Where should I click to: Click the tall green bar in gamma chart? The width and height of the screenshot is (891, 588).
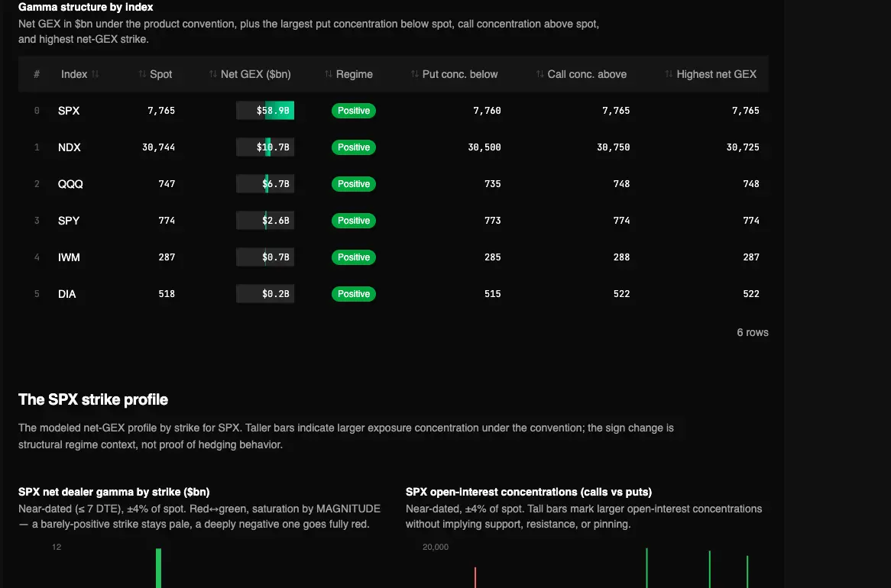pos(158,568)
